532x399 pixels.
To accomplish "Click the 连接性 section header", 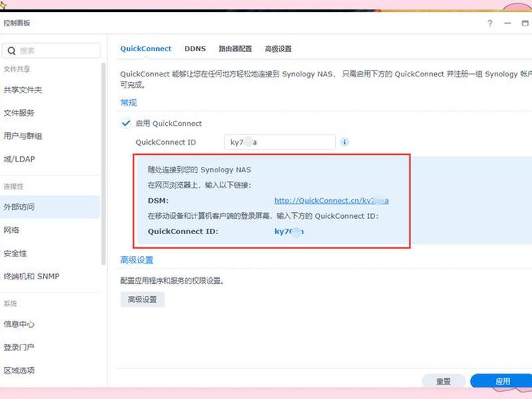I will [13, 186].
